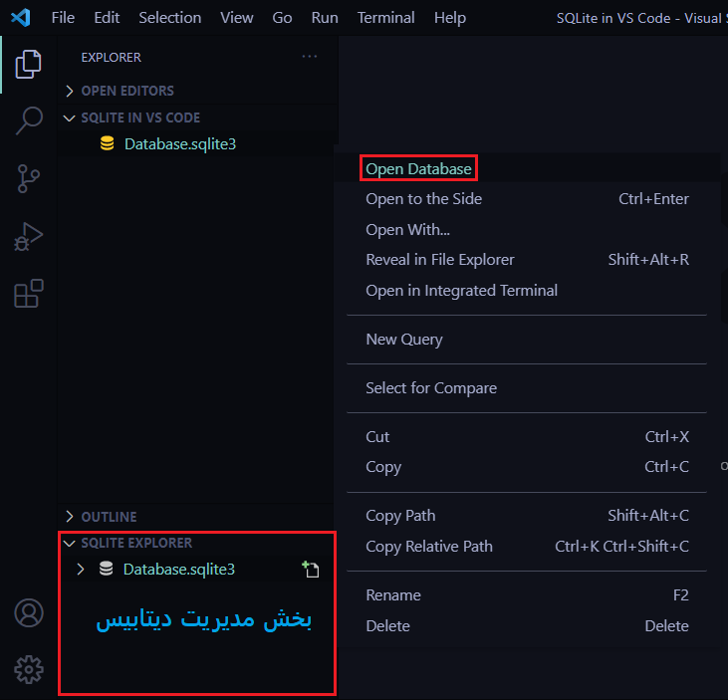The width and height of the screenshot is (728, 700).
Task: Expand Database.sqlite3 node in SQLite Explorer
Action: pyautogui.click(x=81, y=570)
